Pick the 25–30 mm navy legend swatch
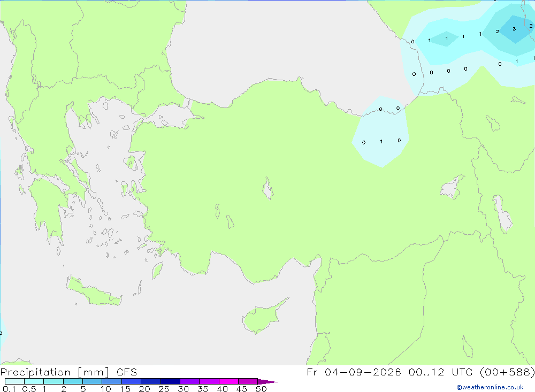 point(170,381)
